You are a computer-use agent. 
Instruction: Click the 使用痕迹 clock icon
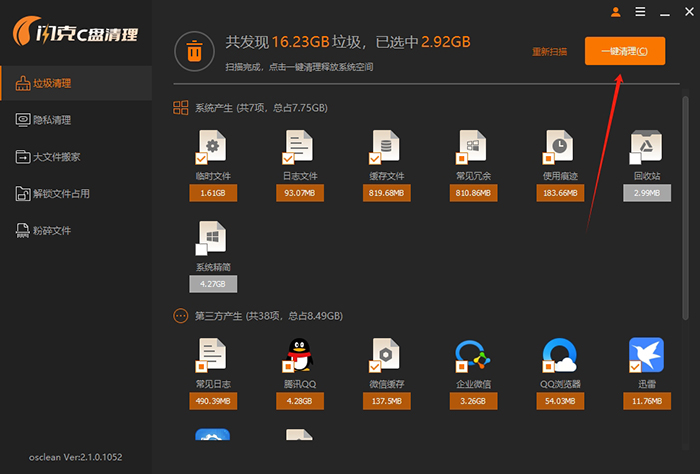pyautogui.click(x=560, y=146)
